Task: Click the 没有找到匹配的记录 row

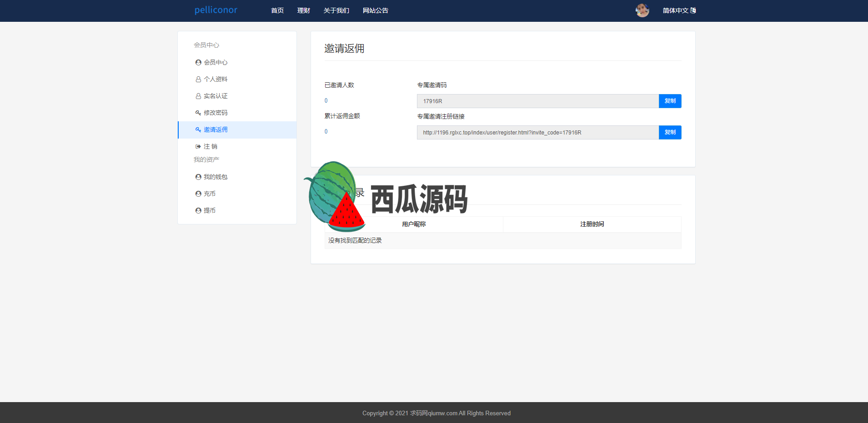Action: point(503,240)
